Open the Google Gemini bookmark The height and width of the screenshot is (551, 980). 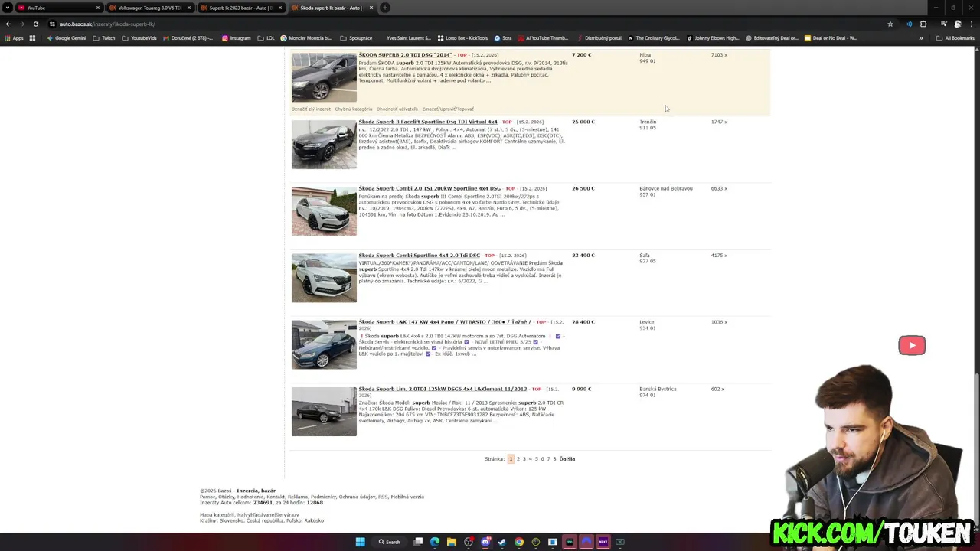point(67,37)
